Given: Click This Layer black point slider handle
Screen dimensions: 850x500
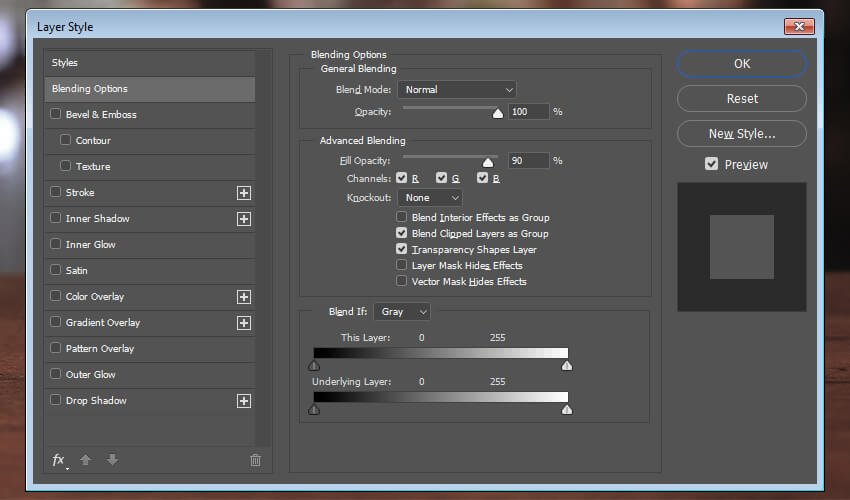Looking at the screenshot, I should 314,366.
